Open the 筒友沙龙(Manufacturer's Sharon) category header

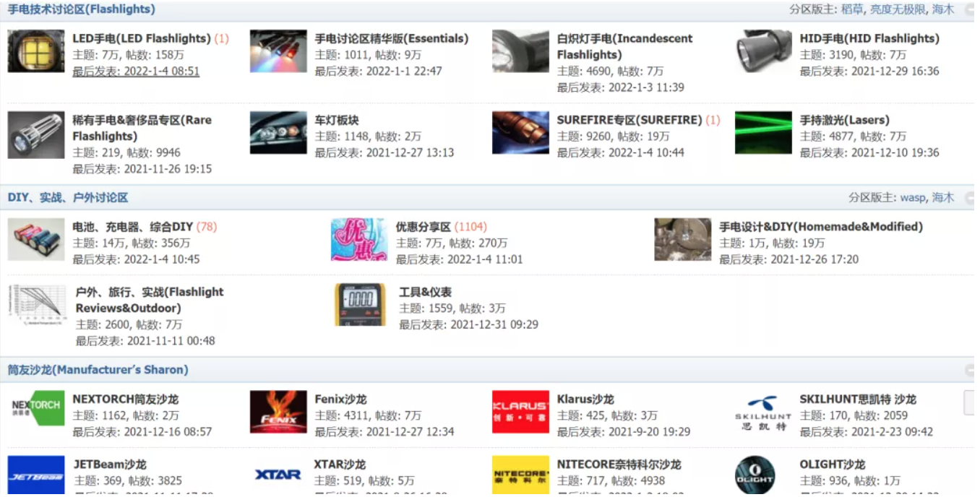click(x=98, y=369)
